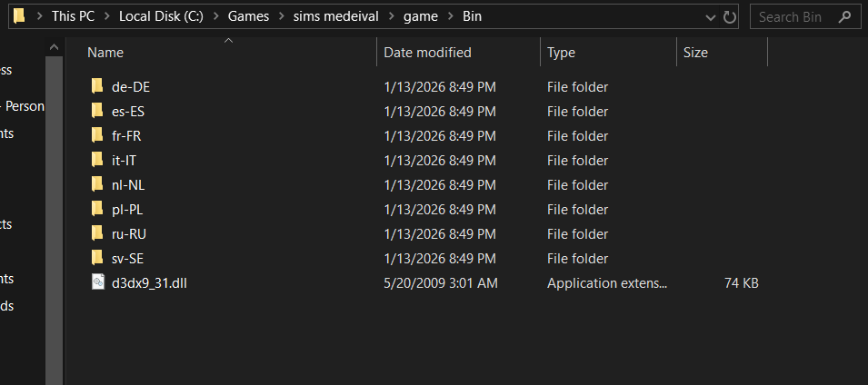Navigate to This PC in breadcrumb
The width and height of the screenshot is (868, 385).
pyautogui.click(x=73, y=17)
